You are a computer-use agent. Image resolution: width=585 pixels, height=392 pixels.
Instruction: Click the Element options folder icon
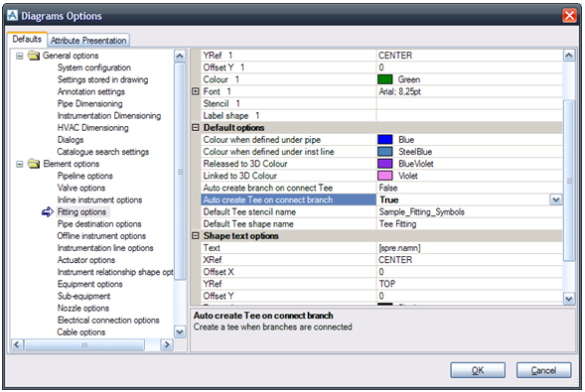coord(34,164)
